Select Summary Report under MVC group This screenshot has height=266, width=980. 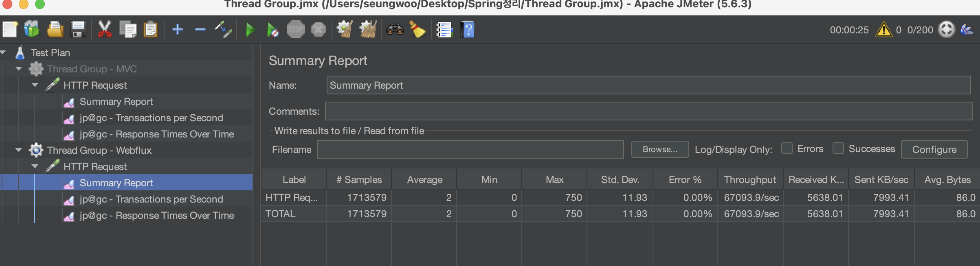click(x=116, y=101)
